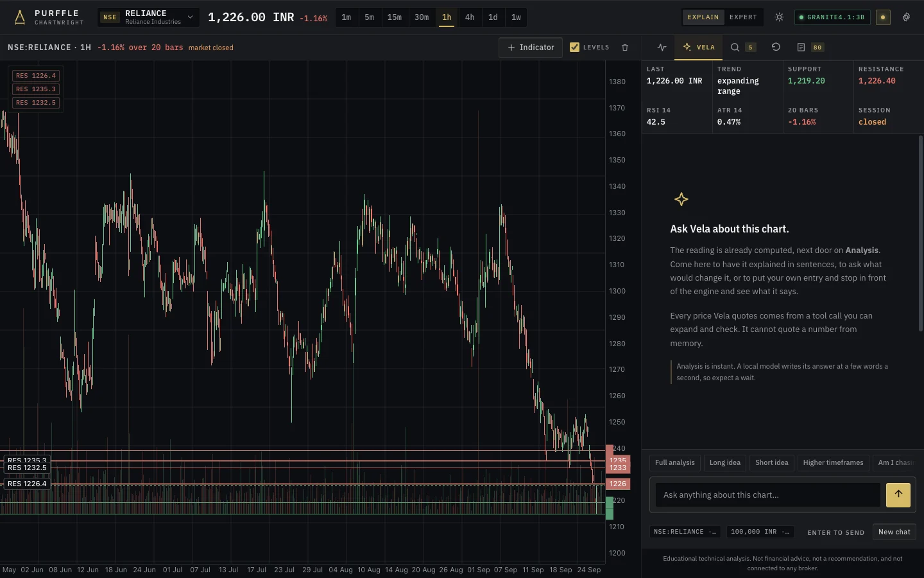Click the 20 BARS value -1.16%
The width and height of the screenshot is (924, 578).
pyautogui.click(x=802, y=122)
